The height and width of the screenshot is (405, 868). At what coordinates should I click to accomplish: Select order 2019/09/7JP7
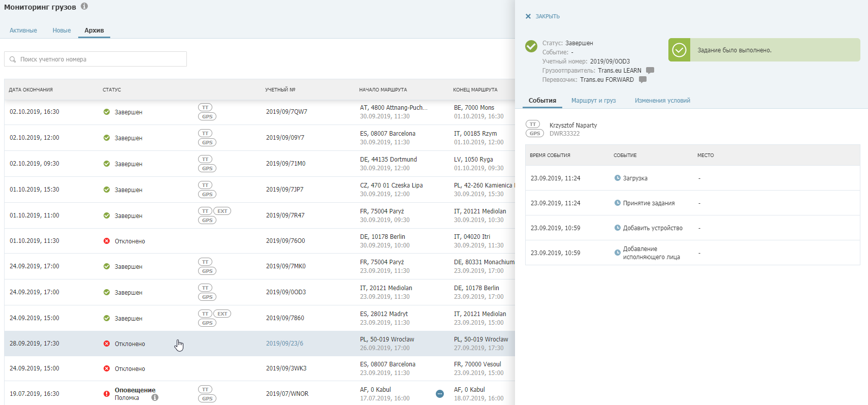coord(284,190)
